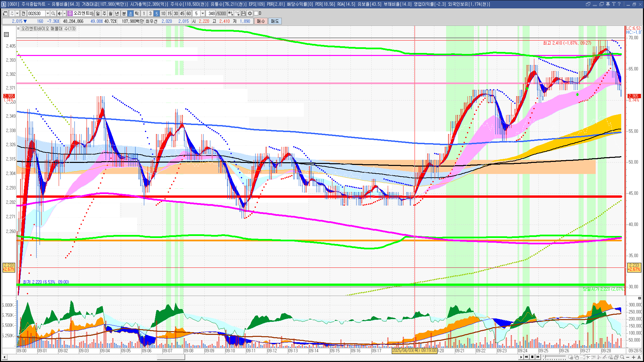Click the 매도 (sell) button
This screenshot has height=362, width=644.
tap(275, 21)
